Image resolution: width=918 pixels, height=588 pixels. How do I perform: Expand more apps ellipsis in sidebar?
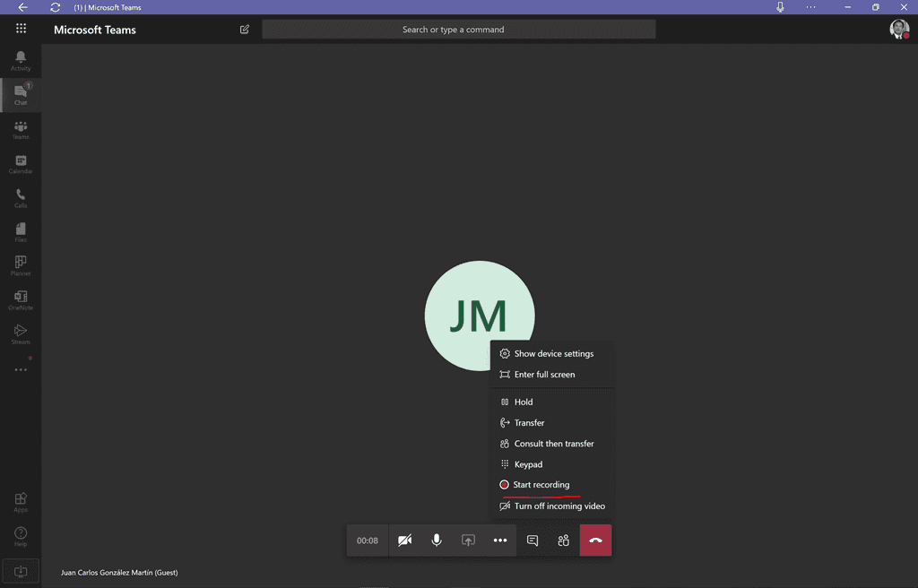pyautogui.click(x=20, y=369)
